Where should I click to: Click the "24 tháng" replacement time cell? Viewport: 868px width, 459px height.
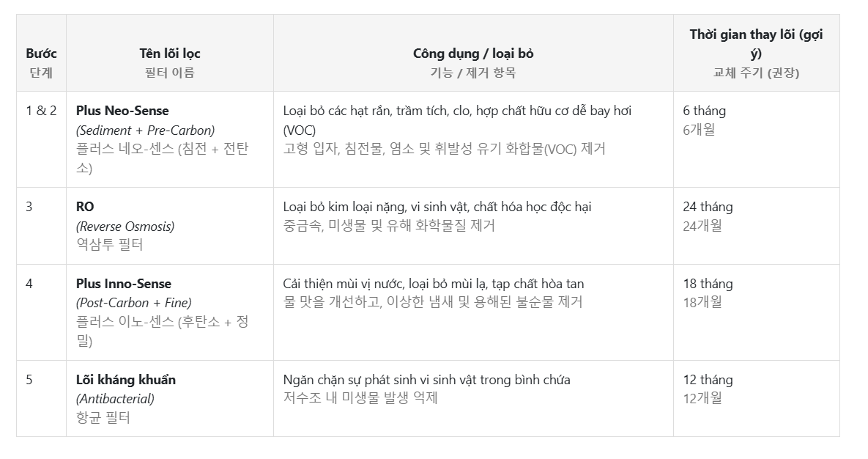(708, 207)
